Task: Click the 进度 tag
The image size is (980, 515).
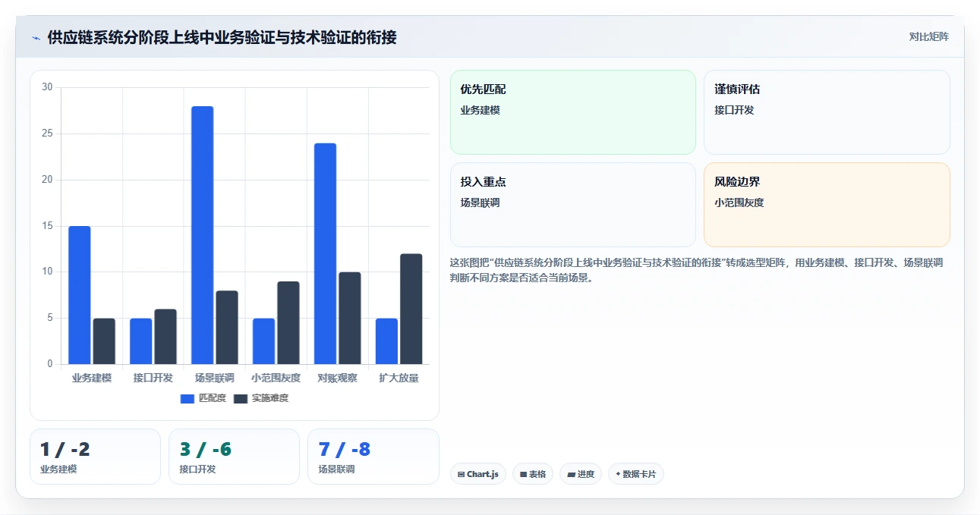Action: click(581, 474)
